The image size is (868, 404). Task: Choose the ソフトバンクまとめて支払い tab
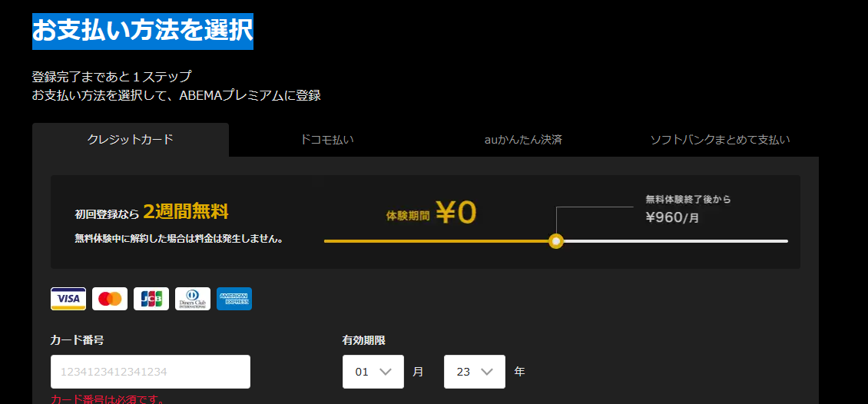coord(720,140)
